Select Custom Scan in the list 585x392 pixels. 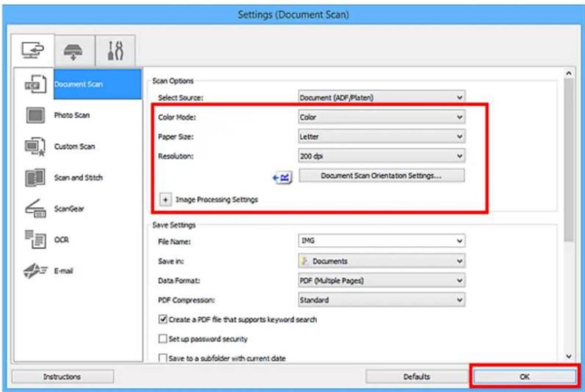tap(74, 146)
